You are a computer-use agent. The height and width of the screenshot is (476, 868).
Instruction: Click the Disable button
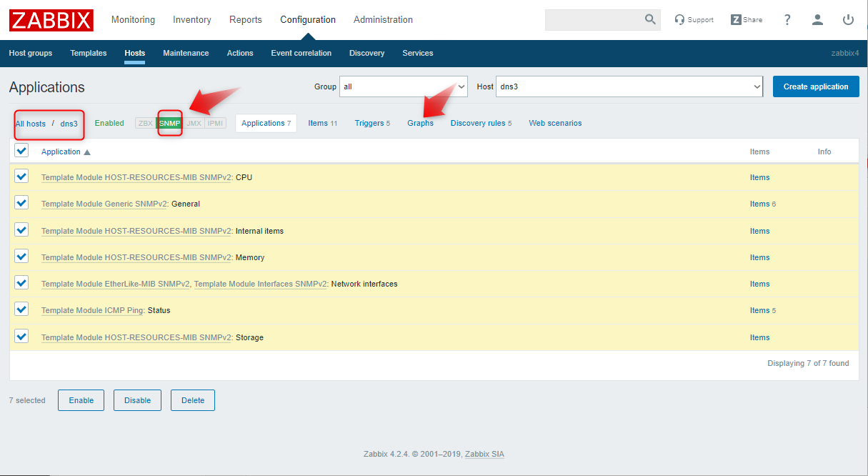[137, 400]
